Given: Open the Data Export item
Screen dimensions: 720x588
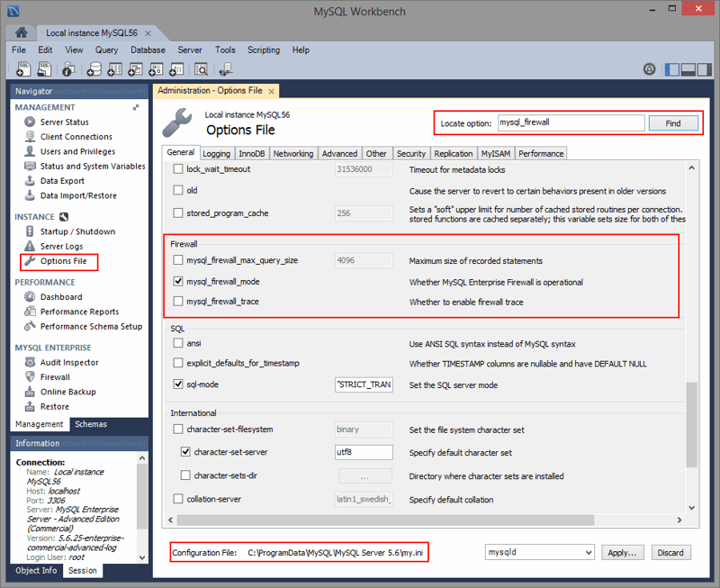Looking at the screenshot, I should [x=62, y=180].
